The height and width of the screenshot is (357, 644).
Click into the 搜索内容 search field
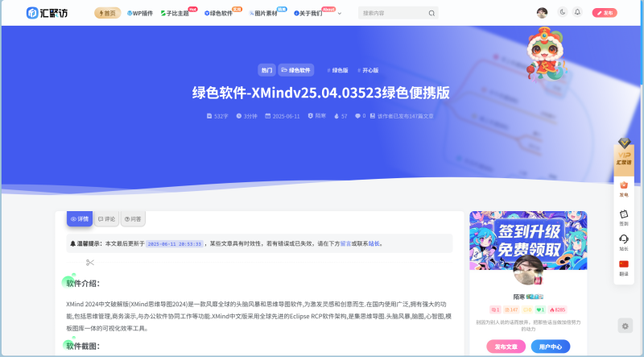click(390, 13)
